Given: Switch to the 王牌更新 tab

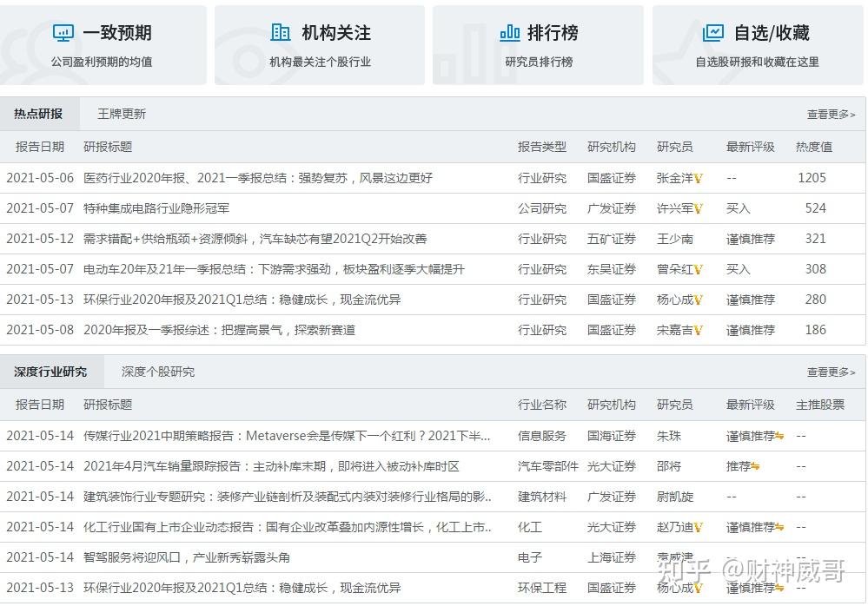Looking at the screenshot, I should click(122, 114).
